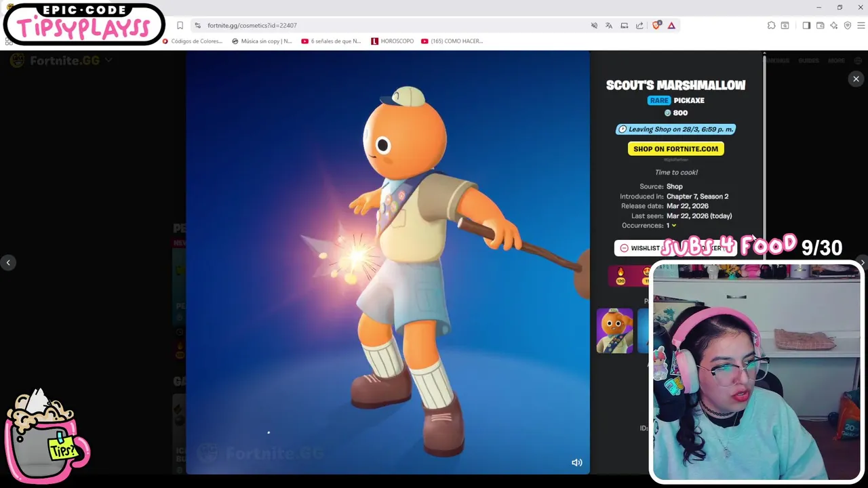
Task: Open Música sin copy bookmark
Action: pos(262,41)
